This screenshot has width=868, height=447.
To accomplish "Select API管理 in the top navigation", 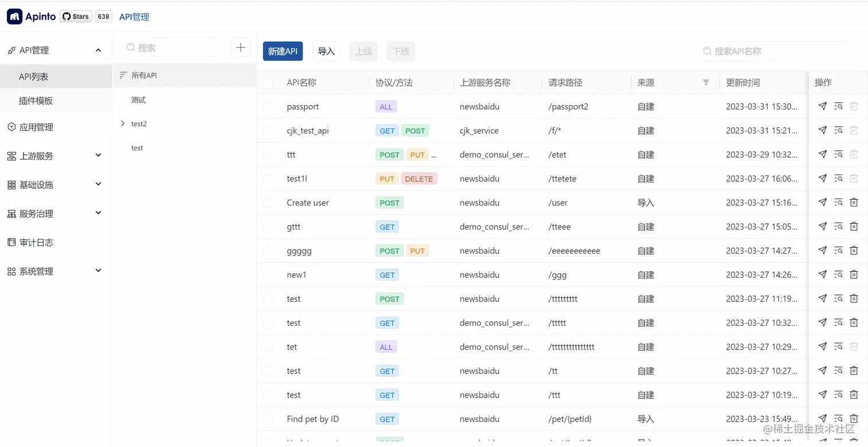I will (134, 17).
